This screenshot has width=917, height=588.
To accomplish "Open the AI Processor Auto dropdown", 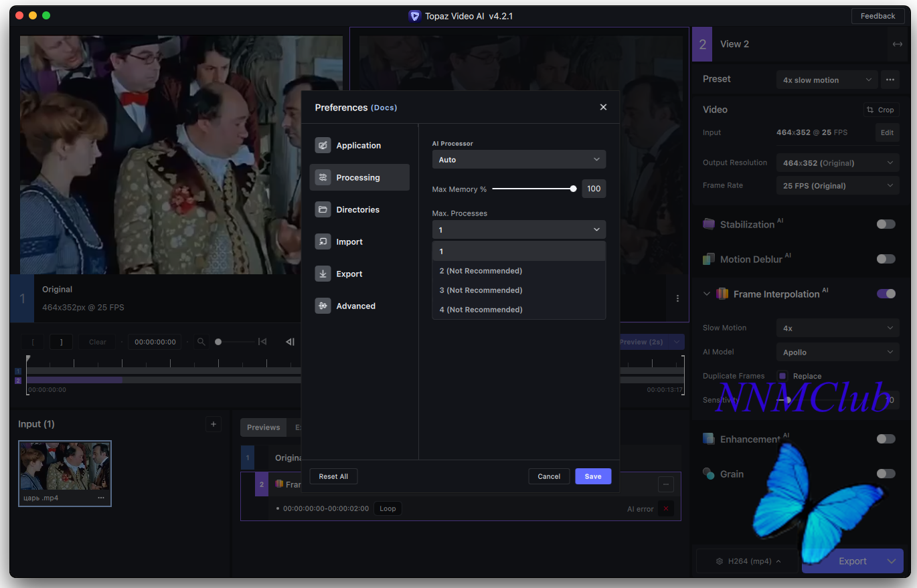I will (x=519, y=159).
